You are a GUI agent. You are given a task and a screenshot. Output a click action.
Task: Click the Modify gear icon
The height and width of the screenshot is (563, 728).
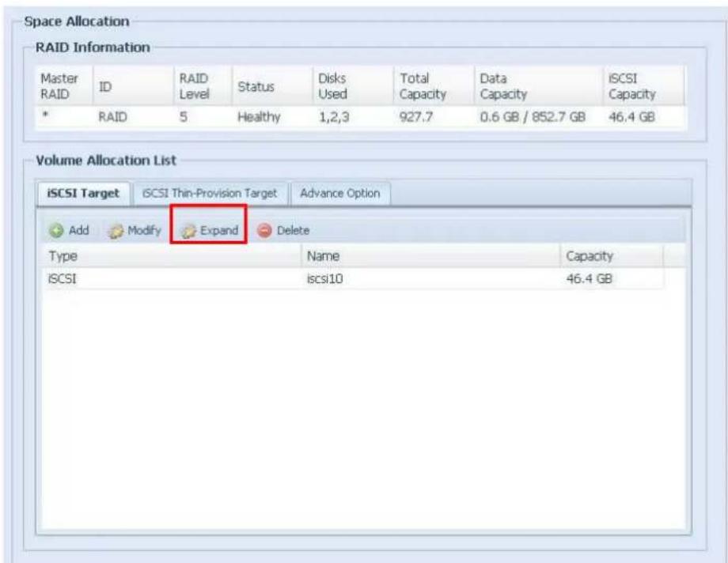(x=116, y=231)
